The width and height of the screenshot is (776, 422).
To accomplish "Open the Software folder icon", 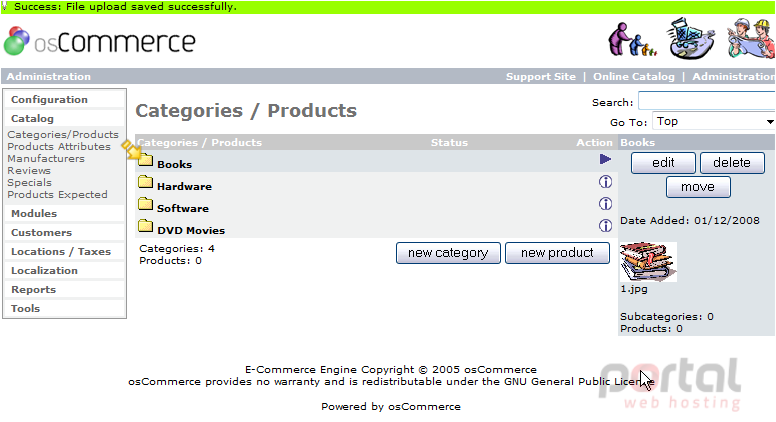I will coord(146,204).
